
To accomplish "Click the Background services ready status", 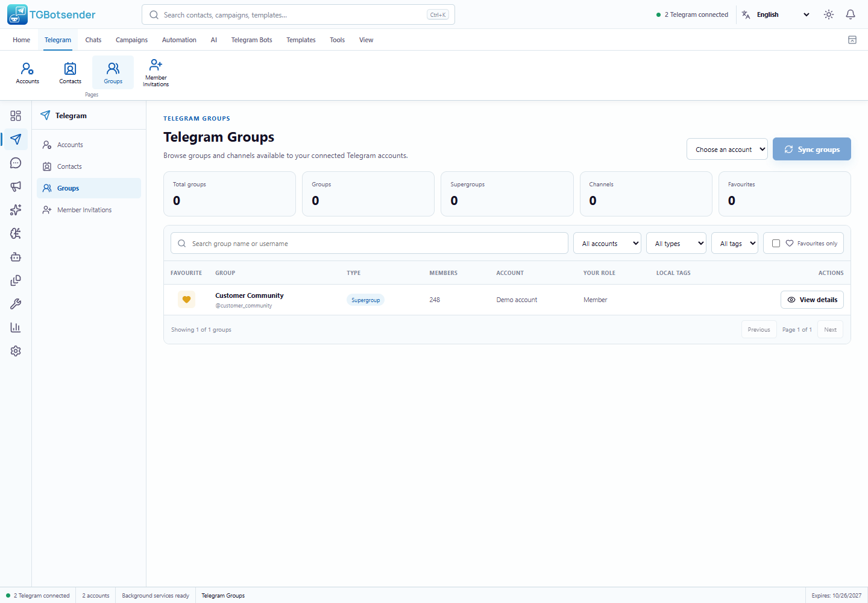I will (156, 596).
